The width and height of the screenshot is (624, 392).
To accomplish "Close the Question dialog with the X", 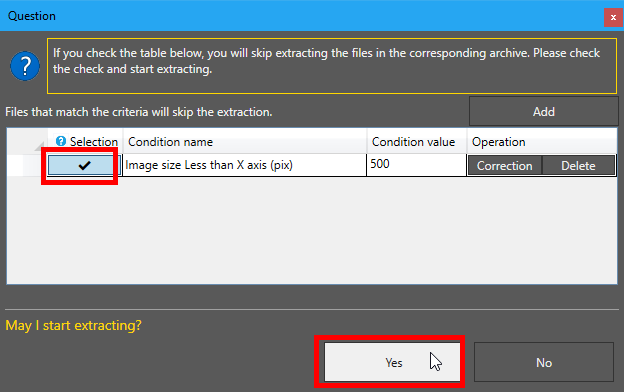I will (613, 18).
